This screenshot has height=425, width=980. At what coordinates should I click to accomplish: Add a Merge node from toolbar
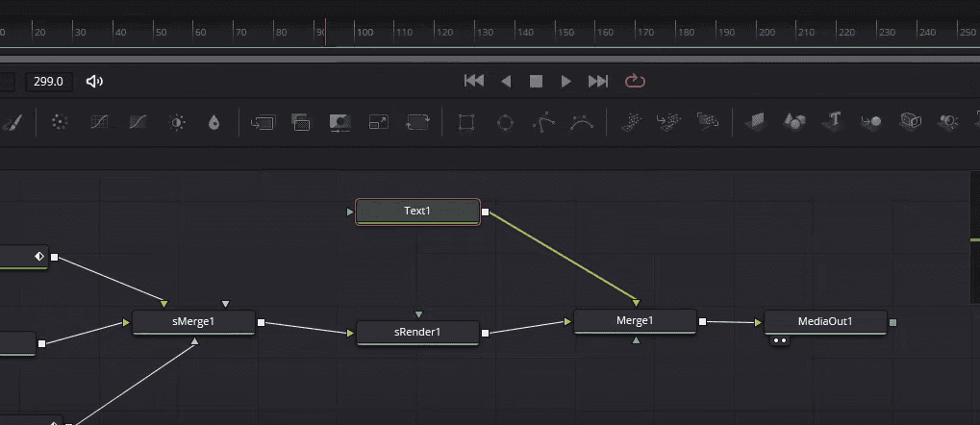click(x=263, y=122)
